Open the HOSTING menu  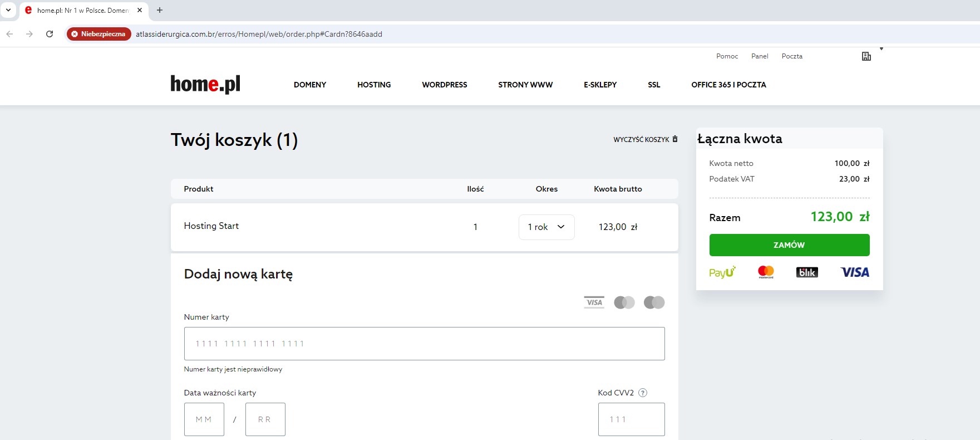[x=374, y=85]
